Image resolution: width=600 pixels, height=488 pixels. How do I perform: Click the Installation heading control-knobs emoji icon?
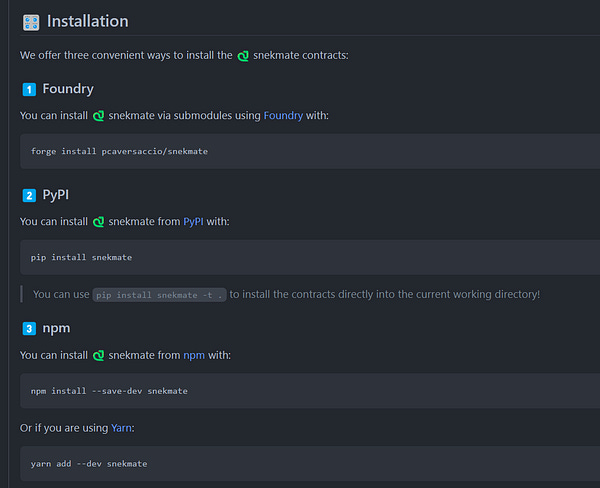coord(31,23)
